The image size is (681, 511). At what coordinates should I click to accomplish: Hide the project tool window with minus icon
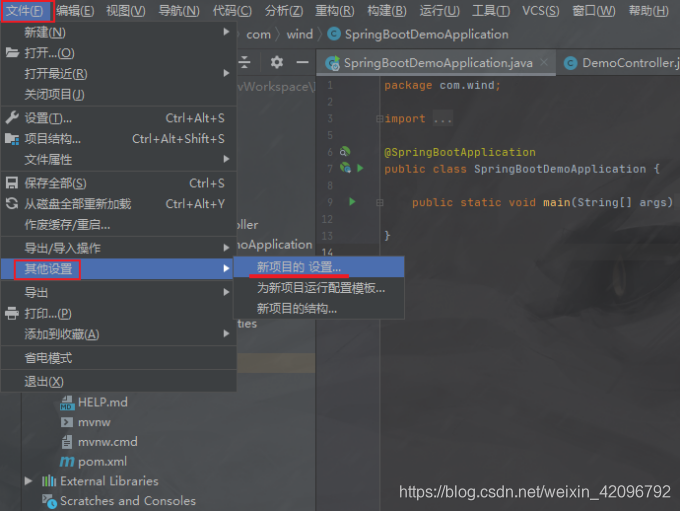[x=302, y=63]
